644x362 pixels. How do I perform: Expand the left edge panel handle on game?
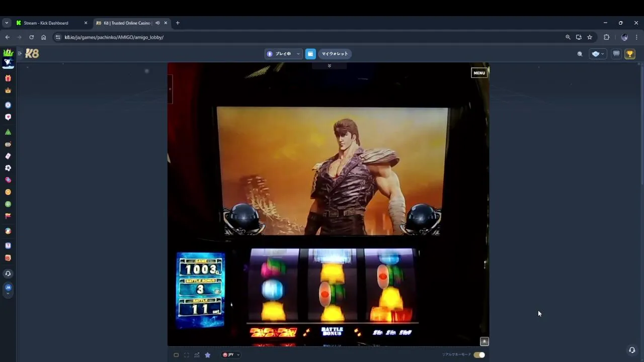170,89
